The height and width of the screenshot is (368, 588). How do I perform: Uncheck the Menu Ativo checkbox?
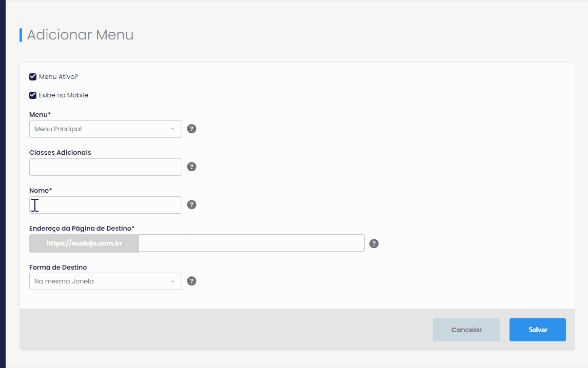[x=33, y=77]
